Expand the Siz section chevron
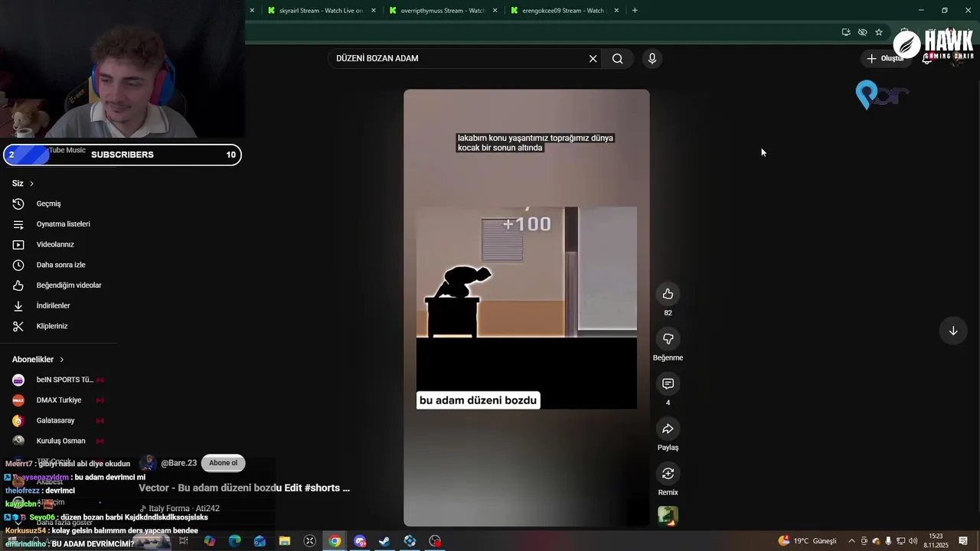980x551 pixels. click(31, 184)
